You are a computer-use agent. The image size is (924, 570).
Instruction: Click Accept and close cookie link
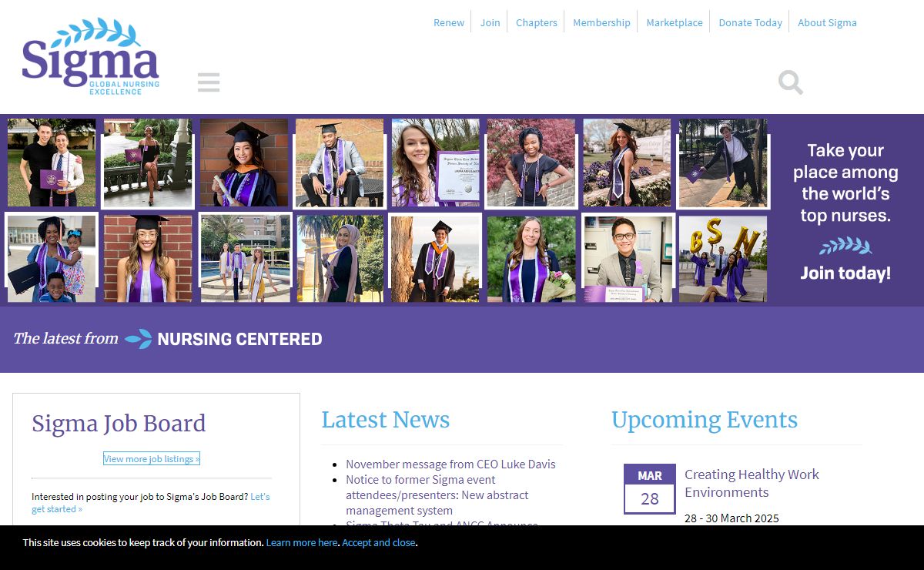pos(379,542)
